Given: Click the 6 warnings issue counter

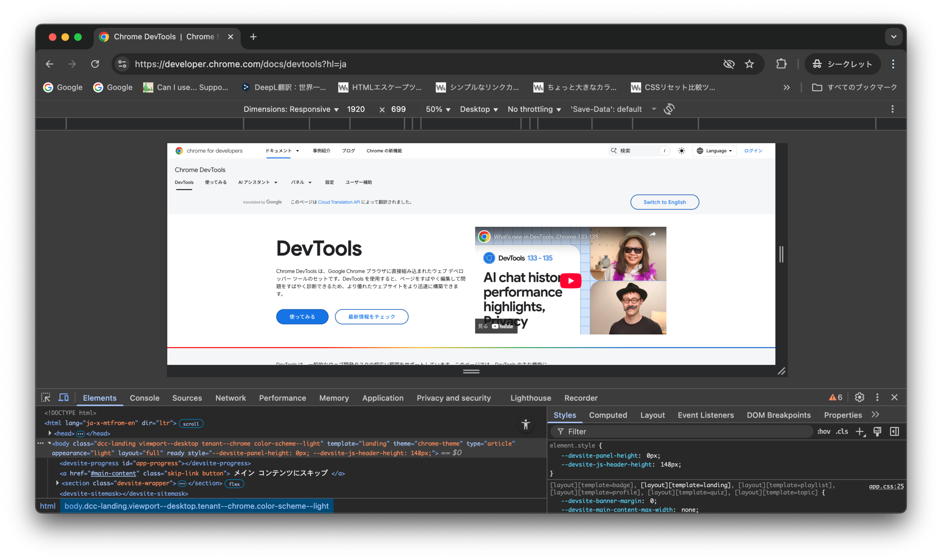Looking at the screenshot, I should coord(835,397).
